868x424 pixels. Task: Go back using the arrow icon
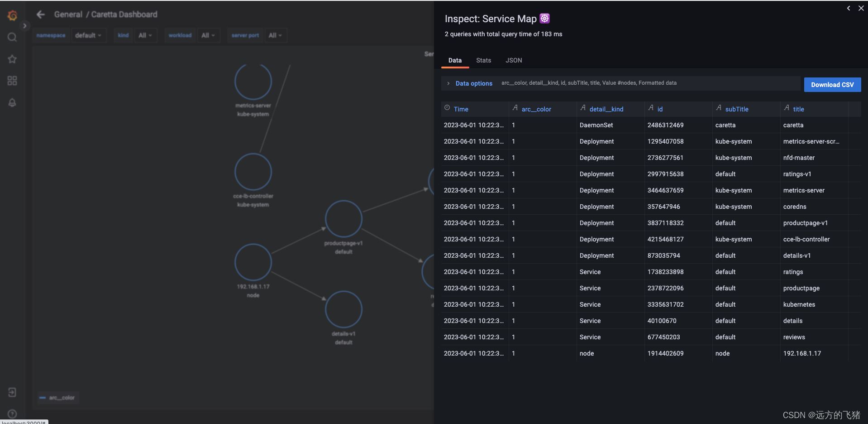[x=41, y=14]
